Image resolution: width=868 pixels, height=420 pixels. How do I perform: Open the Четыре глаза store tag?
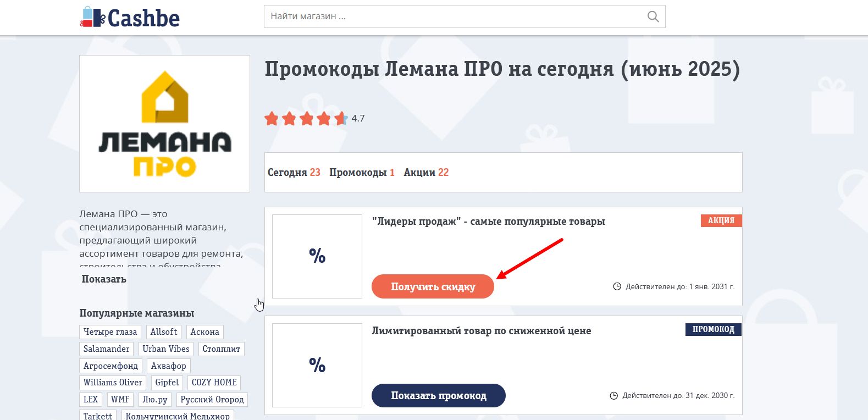click(x=110, y=332)
